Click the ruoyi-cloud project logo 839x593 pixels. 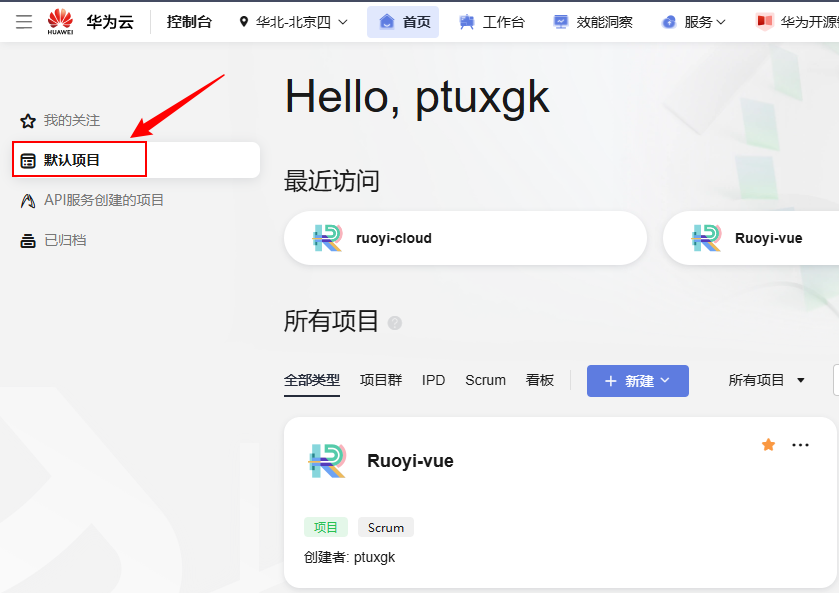coord(327,238)
